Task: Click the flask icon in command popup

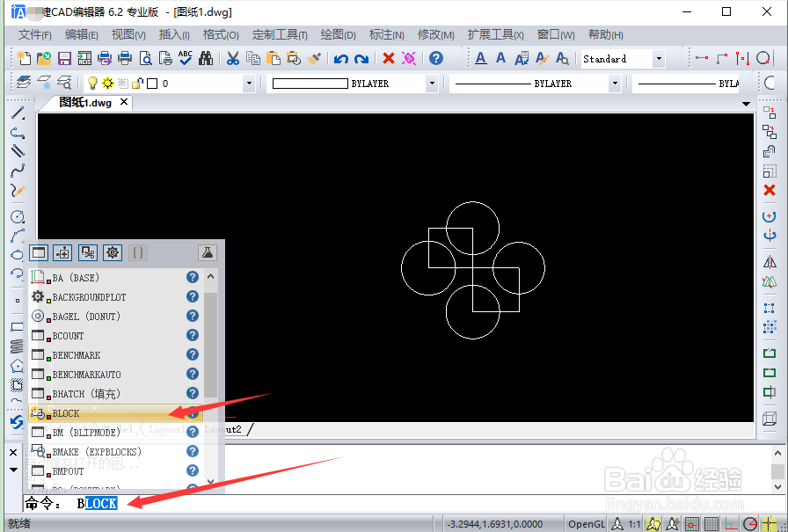Action: click(208, 252)
